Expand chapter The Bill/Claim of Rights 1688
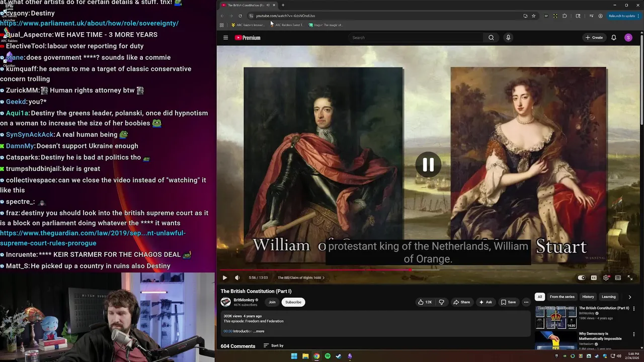The width and height of the screenshot is (644, 362). tap(301, 278)
